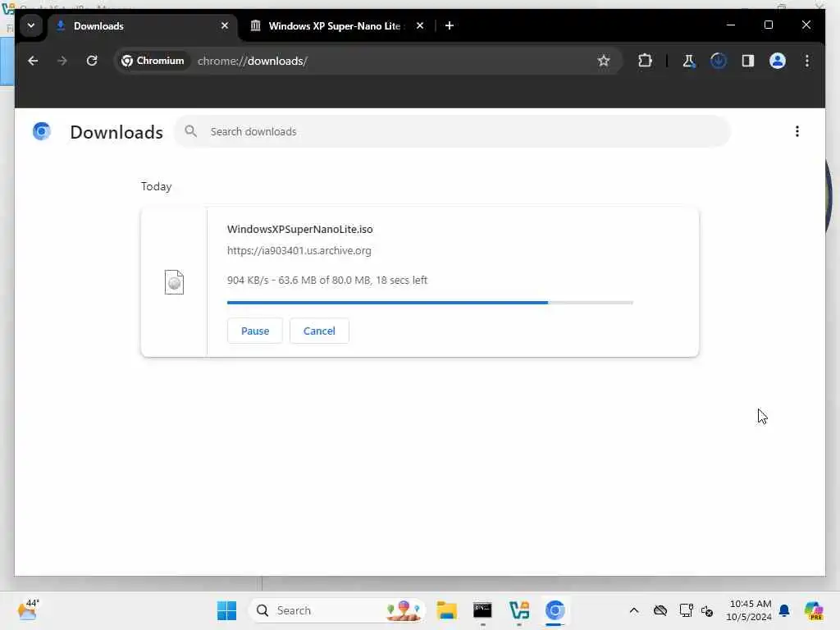Click the cloud sync tray icon
The width and height of the screenshot is (840, 630).
coord(660,610)
